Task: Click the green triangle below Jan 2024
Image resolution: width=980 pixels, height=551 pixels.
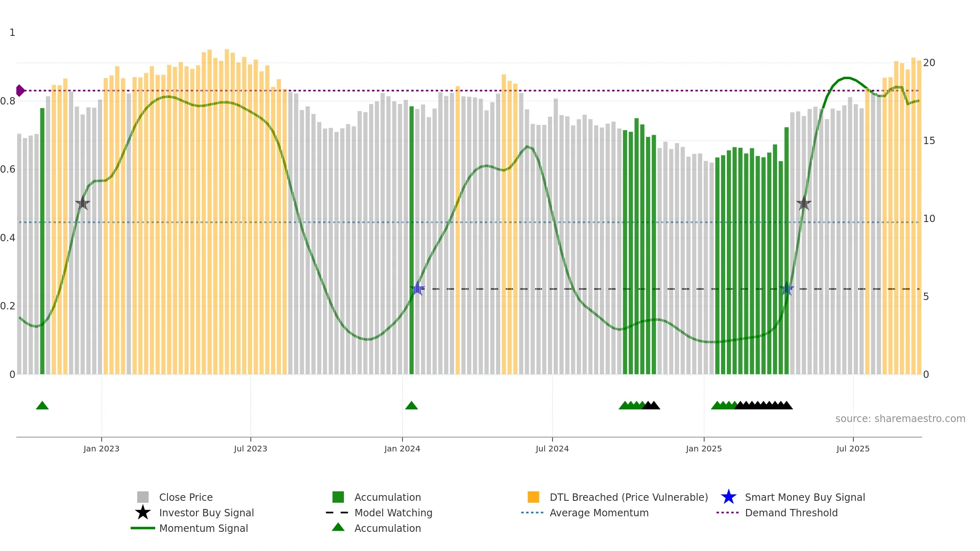Action: [412, 405]
